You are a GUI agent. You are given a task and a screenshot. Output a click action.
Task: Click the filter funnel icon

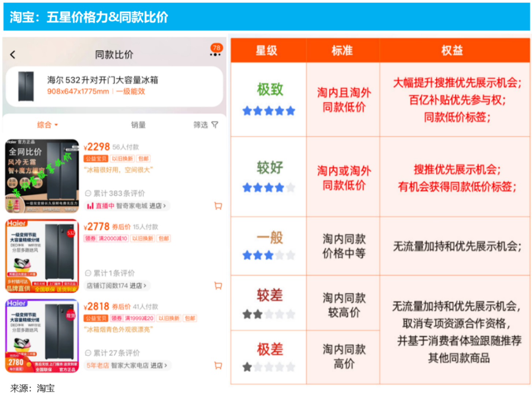coord(215,125)
